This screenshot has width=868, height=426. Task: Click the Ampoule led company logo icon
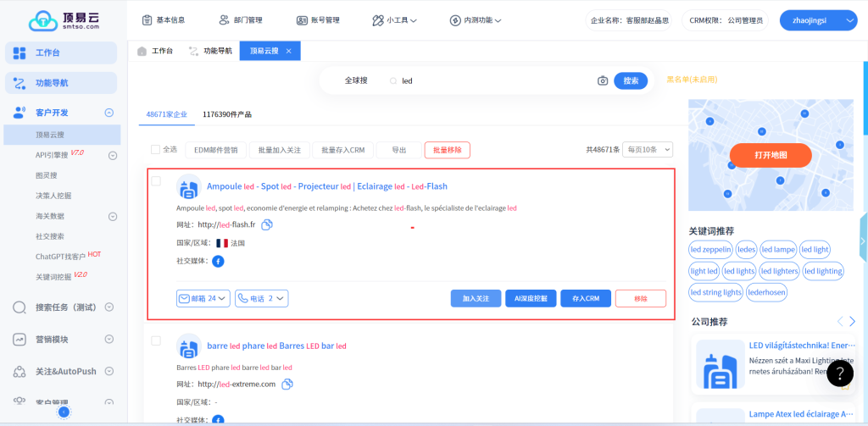(187, 187)
